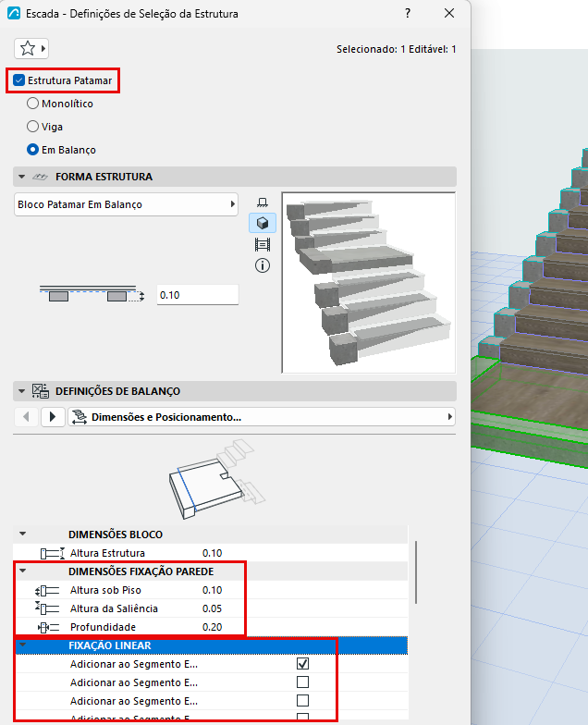Click the help question mark icon
Image resolution: width=588 pixels, height=725 pixels.
click(407, 13)
